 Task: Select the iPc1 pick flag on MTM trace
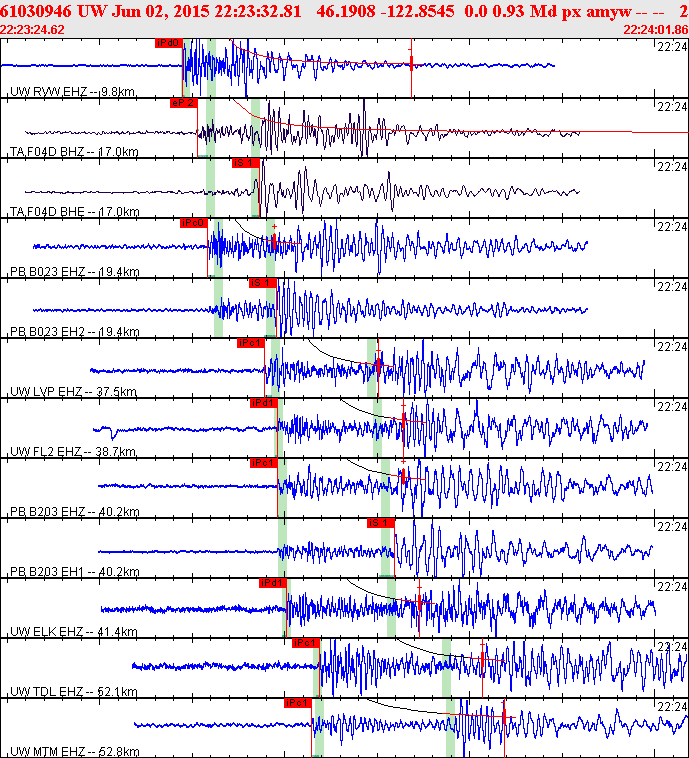(298, 702)
